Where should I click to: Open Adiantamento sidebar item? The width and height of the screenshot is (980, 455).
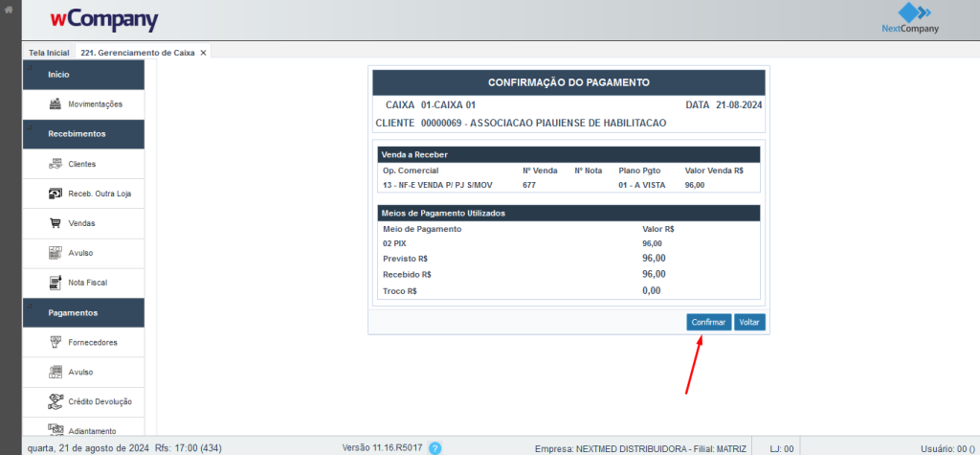coord(92,430)
